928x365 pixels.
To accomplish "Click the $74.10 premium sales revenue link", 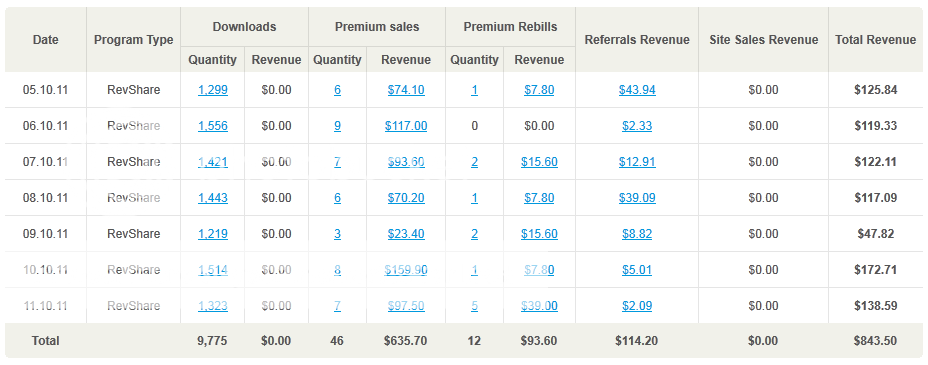I will coord(406,90).
